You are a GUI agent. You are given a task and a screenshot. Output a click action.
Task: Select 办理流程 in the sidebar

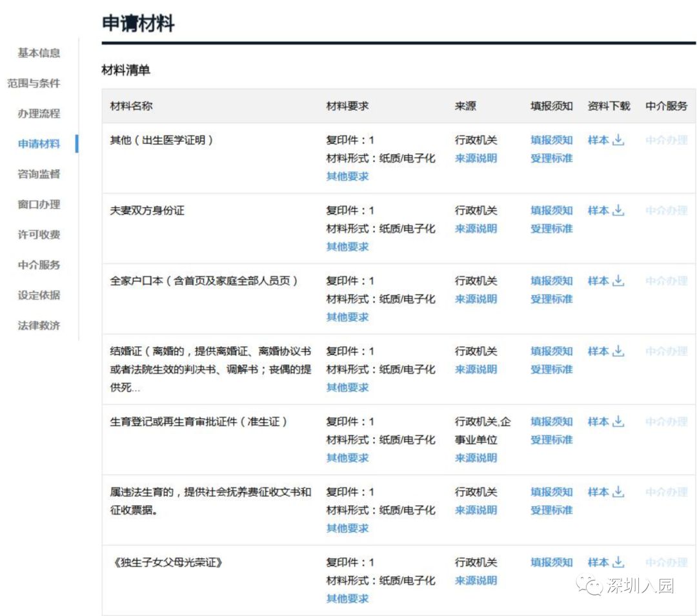click(x=37, y=114)
